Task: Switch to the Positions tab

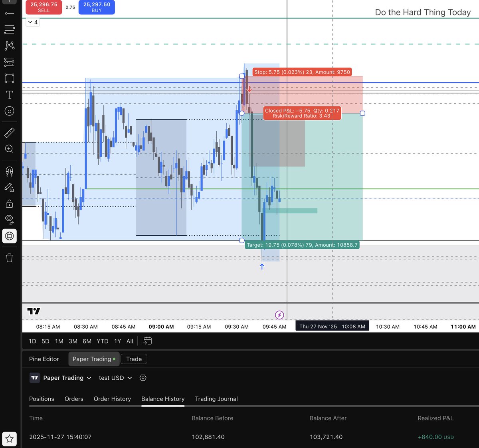Action: click(42, 398)
